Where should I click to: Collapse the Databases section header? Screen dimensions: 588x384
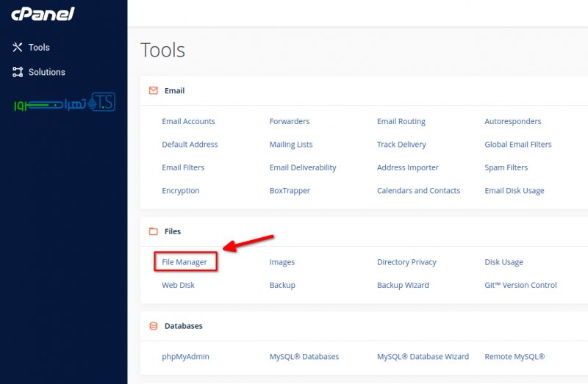[x=183, y=326]
